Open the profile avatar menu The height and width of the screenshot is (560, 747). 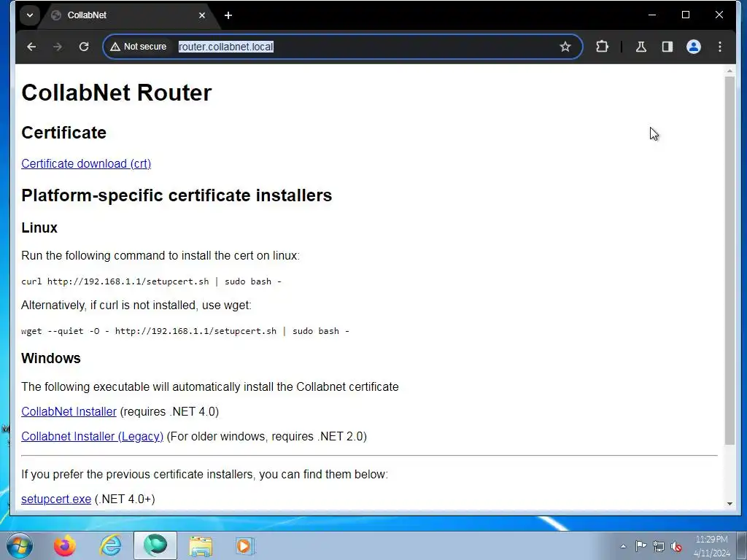(x=694, y=47)
